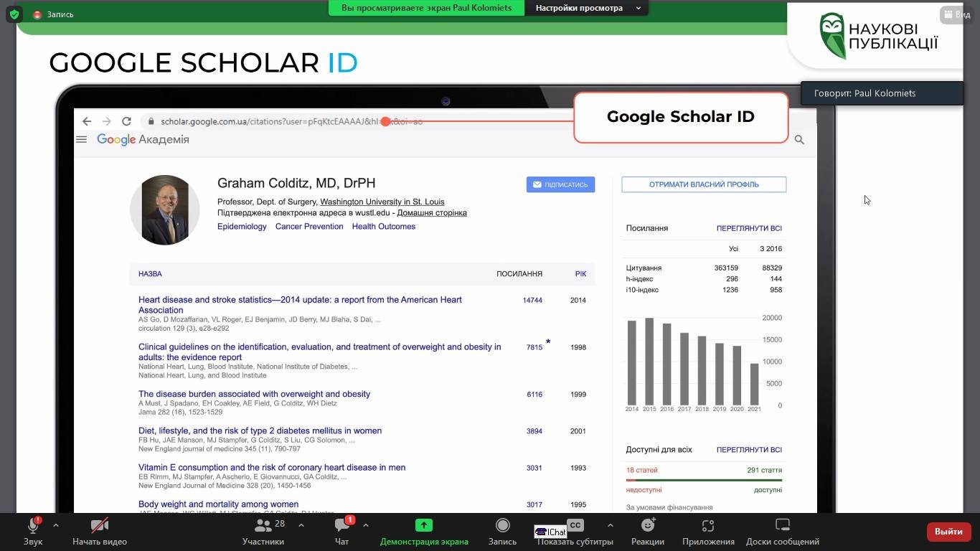Open Heart disease and stroke statistics article
The height and width of the screenshot is (551, 980).
(x=300, y=305)
